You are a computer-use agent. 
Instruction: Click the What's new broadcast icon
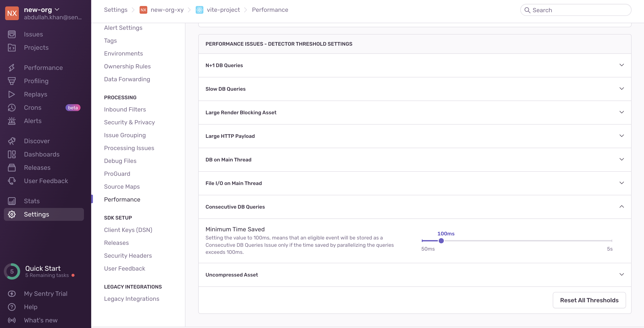coord(12,320)
